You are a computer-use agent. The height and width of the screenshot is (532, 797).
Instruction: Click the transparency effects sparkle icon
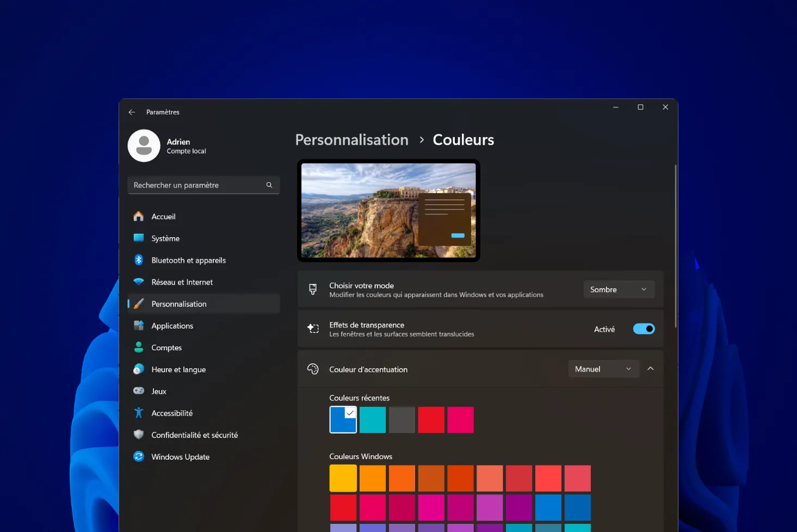[313, 329]
